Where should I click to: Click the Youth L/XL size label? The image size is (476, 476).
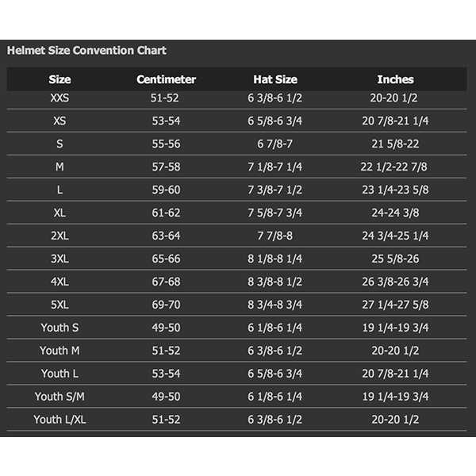pyautogui.click(x=59, y=420)
